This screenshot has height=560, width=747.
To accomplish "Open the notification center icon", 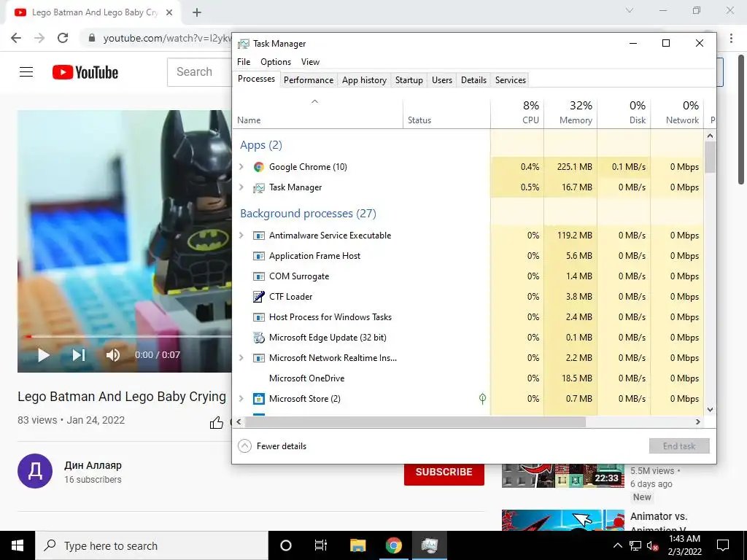I will click(x=723, y=545).
